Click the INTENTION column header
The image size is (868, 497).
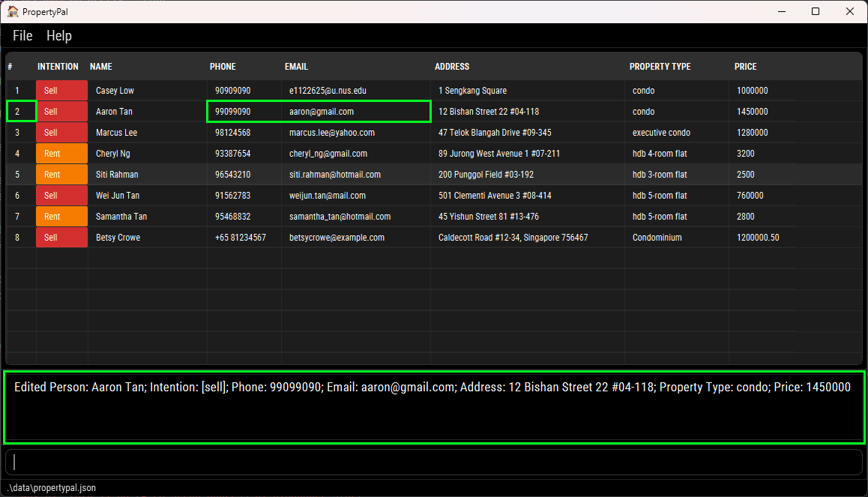click(58, 67)
